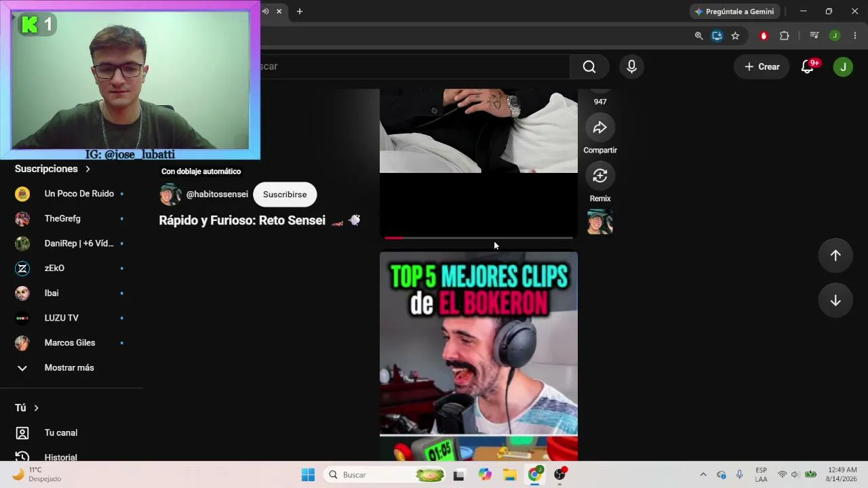Click the 947 count above Compartir
Image resolution: width=868 pixels, height=488 pixels.
coord(599,102)
